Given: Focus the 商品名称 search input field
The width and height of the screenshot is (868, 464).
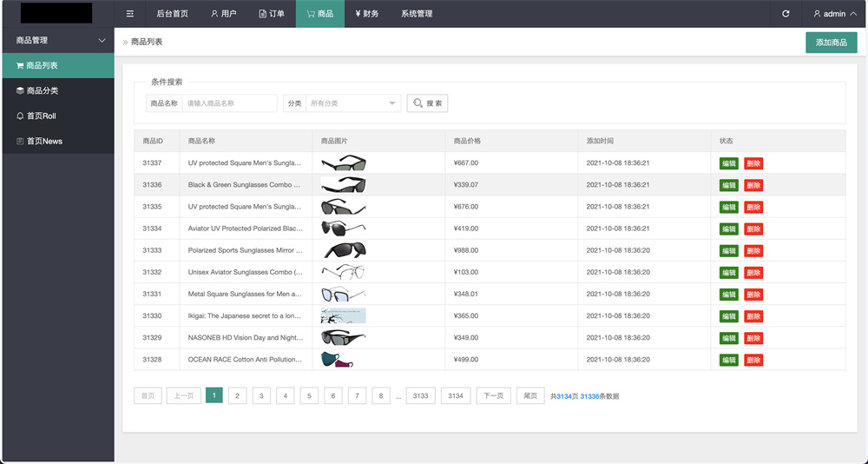Looking at the screenshot, I should click(229, 103).
